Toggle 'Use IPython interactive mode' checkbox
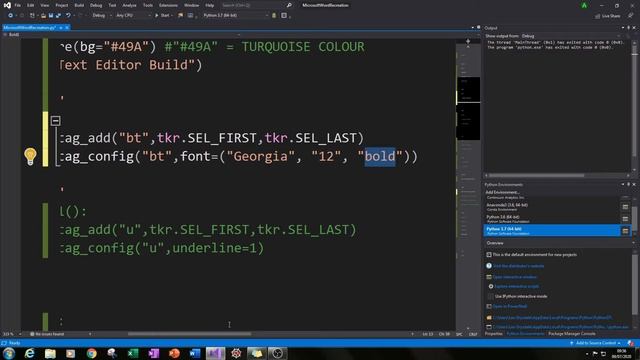The image size is (640, 360). 490,296
